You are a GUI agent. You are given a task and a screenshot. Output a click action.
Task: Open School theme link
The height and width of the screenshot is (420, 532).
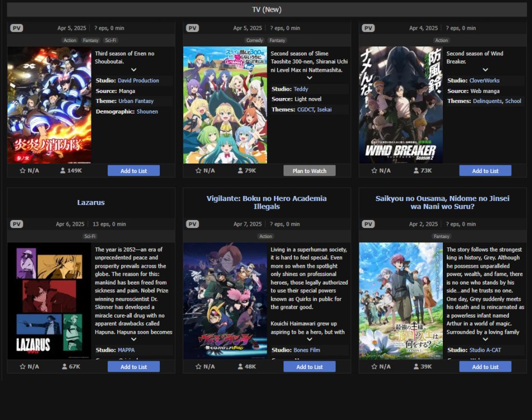[513, 101]
